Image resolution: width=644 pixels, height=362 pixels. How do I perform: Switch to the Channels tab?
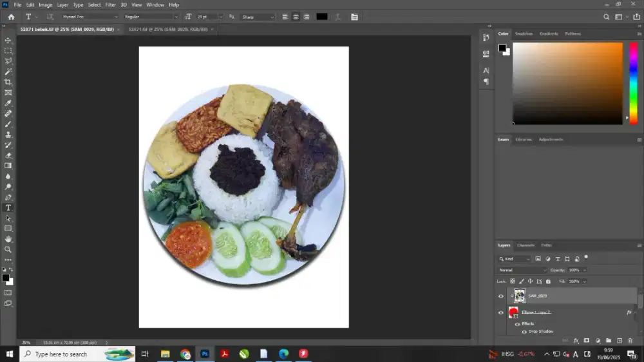pos(526,245)
